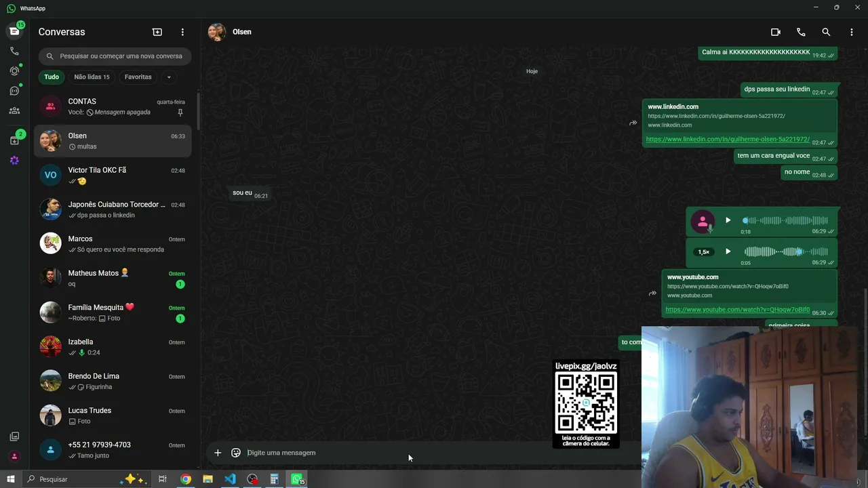Click the chat list scrollbar
The width and height of the screenshot is (868, 488).
(x=198, y=112)
